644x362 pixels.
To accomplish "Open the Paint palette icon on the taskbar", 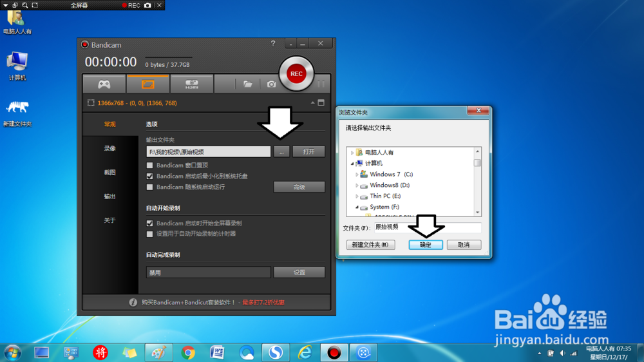I will coord(159,352).
